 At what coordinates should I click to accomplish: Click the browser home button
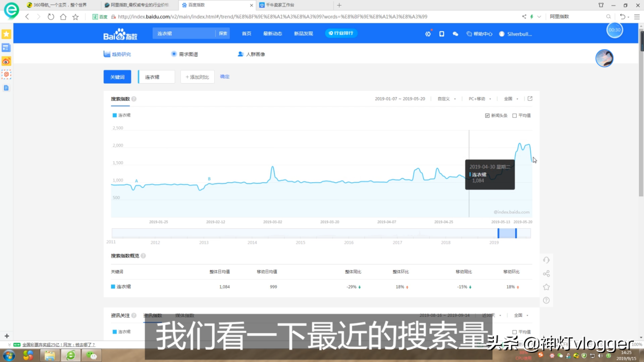coord(63,17)
